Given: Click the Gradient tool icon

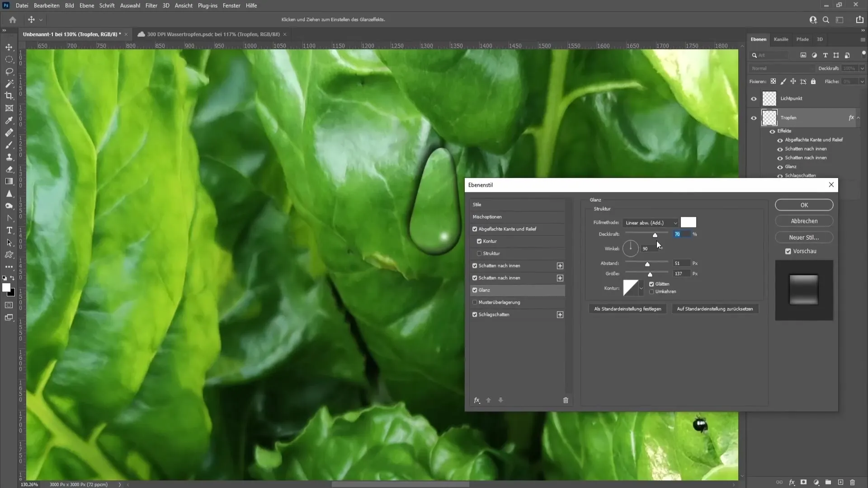Looking at the screenshot, I should (8, 182).
